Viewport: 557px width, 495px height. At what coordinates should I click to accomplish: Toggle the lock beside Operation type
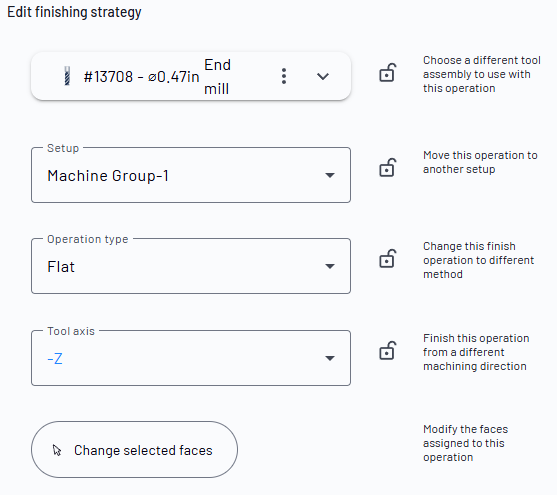coord(387,258)
